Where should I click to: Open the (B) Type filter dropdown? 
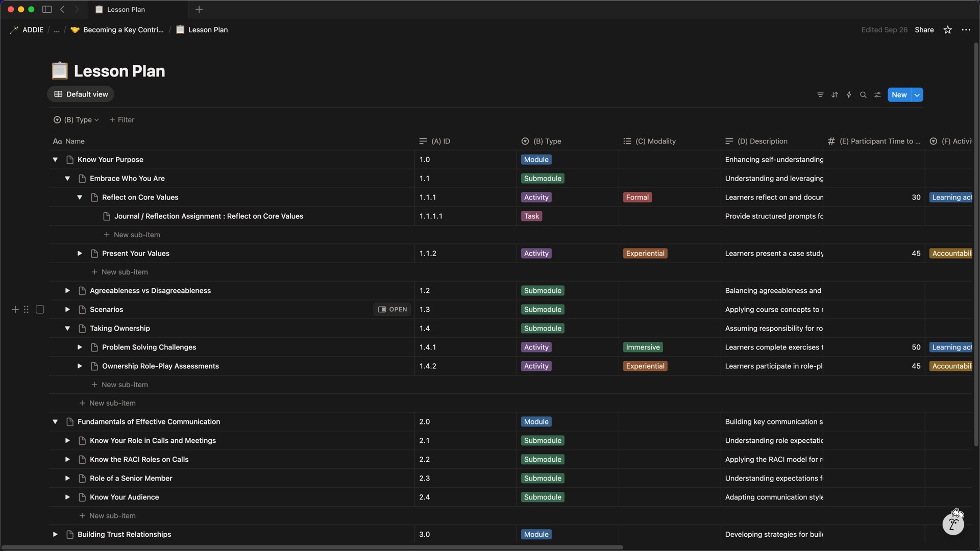pos(76,120)
